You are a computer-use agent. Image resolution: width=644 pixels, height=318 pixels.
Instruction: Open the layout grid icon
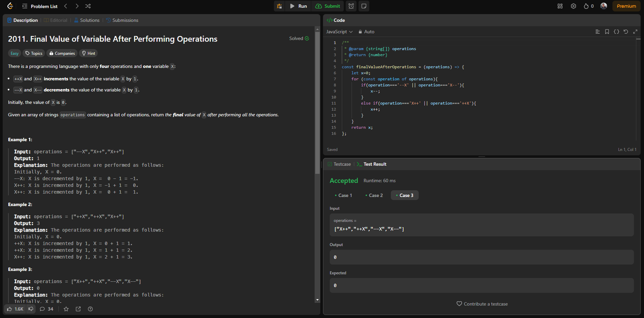(x=560, y=6)
